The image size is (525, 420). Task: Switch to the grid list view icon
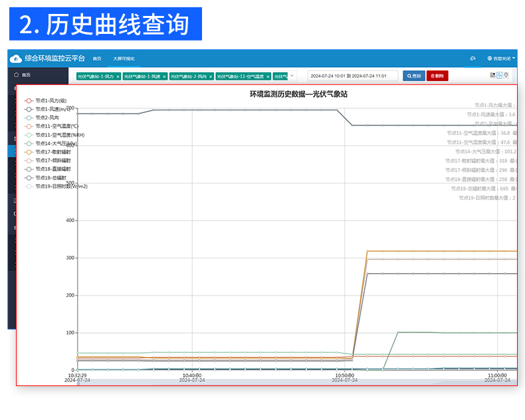click(492, 75)
